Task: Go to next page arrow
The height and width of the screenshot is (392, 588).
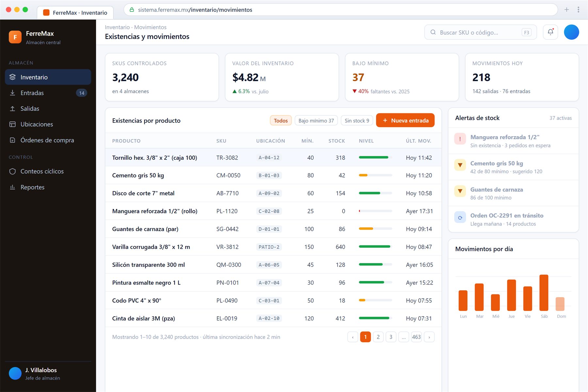Action: click(x=429, y=337)
